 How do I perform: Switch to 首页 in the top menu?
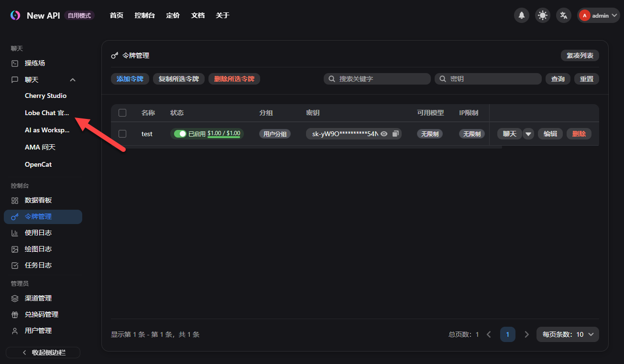pyautogui.click(x=116, y=15)
